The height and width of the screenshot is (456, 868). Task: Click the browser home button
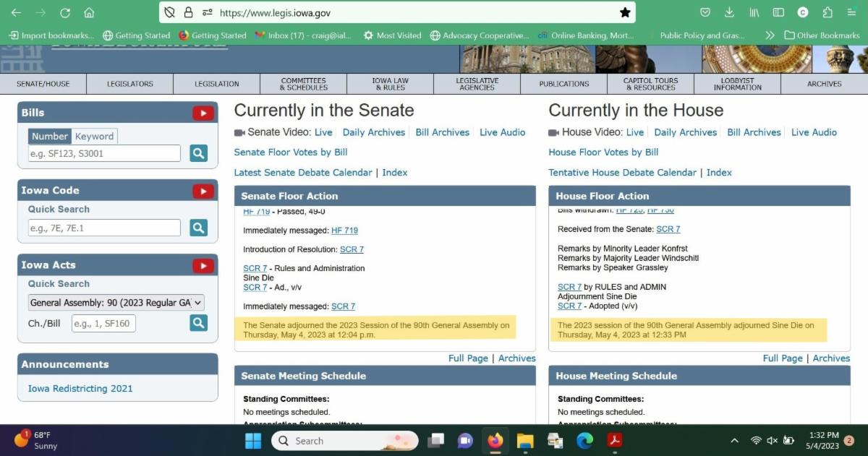coord(89,12)
